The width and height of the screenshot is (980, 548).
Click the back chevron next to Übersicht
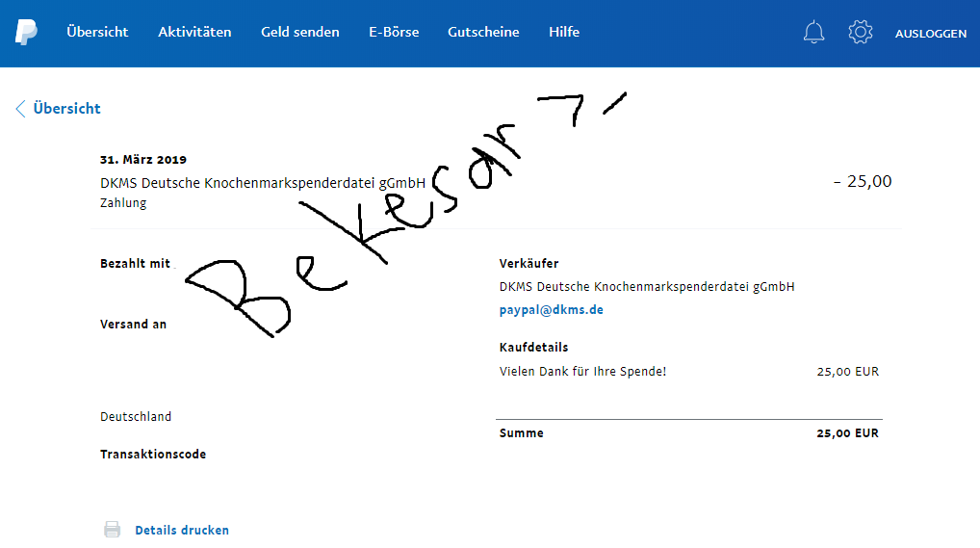tap(20, 108)
